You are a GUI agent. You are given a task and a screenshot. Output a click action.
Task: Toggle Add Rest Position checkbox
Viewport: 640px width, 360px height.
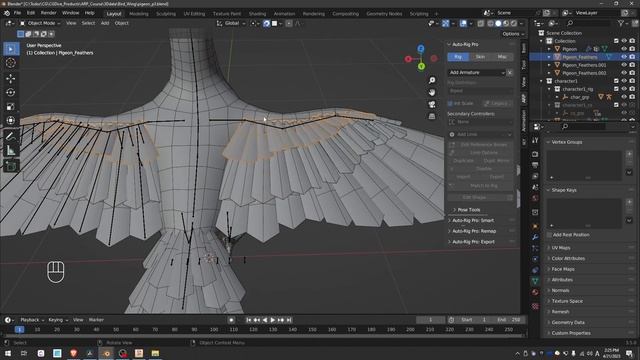coord(549,235)
